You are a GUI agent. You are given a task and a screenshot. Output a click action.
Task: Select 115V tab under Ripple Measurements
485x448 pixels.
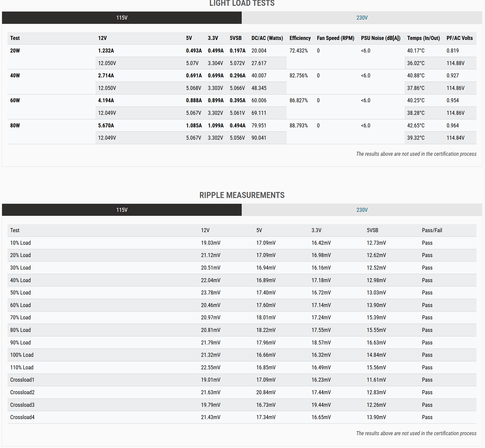point(122,210)
